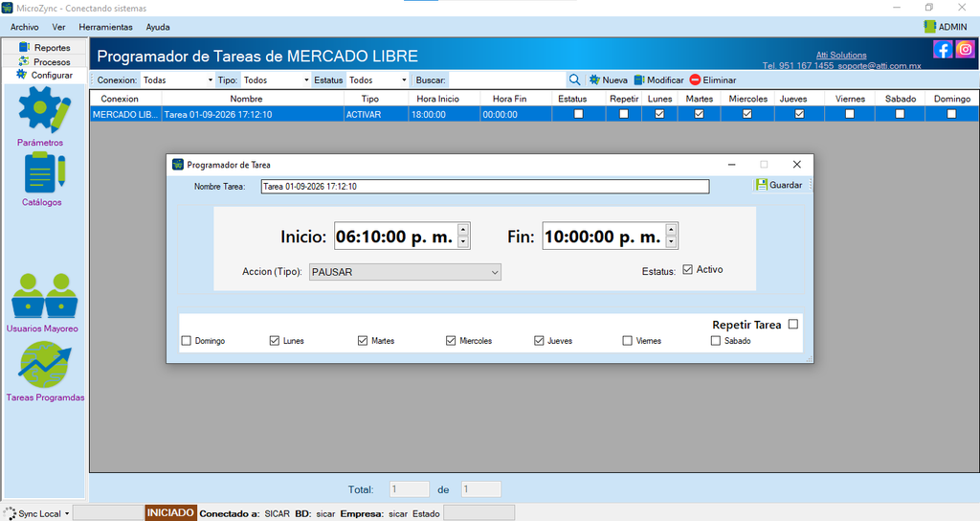Switch to the Procesos tab

click(x=44, y=61)
